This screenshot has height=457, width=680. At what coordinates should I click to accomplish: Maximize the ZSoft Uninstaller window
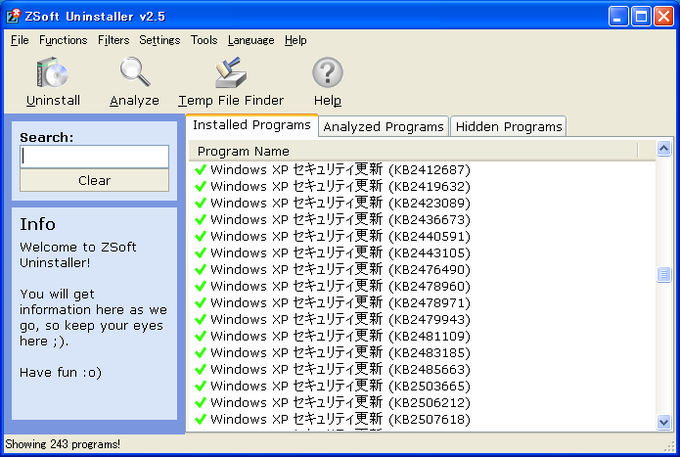(641, 16)
